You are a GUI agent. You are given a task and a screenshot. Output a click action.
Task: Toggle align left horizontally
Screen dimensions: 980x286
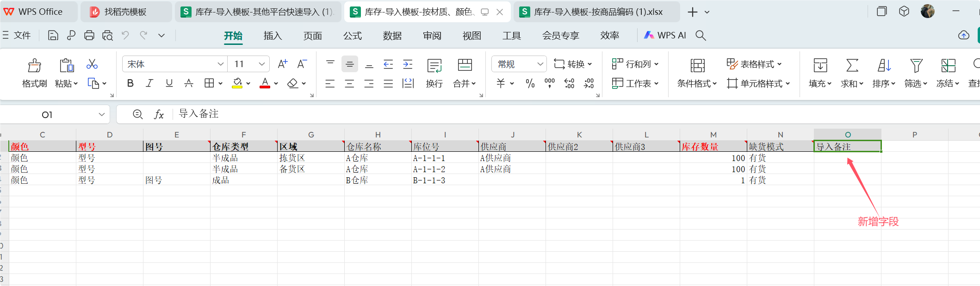pos(330,83)
